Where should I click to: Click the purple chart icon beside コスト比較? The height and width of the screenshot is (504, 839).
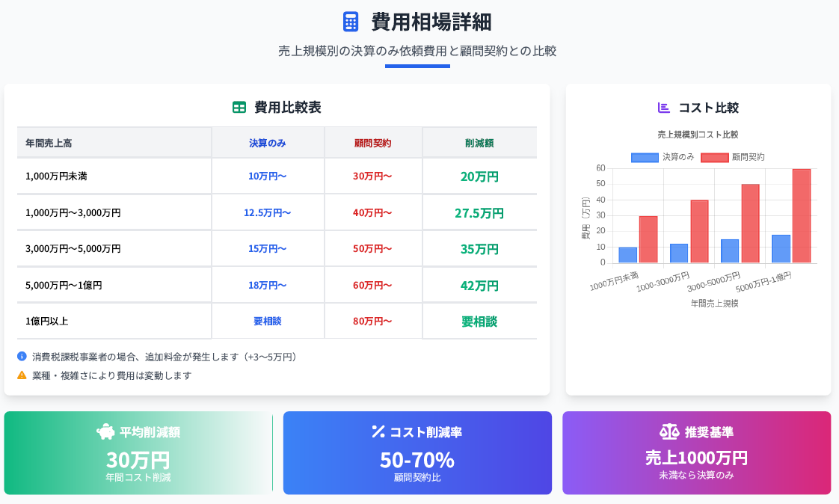click(663, 108)
